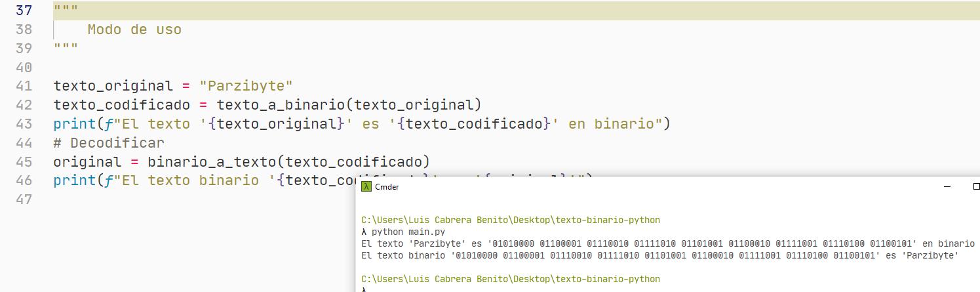Click the texto_codificado variable on line 42
980x292 pixels.
click(x=122, y=105)
